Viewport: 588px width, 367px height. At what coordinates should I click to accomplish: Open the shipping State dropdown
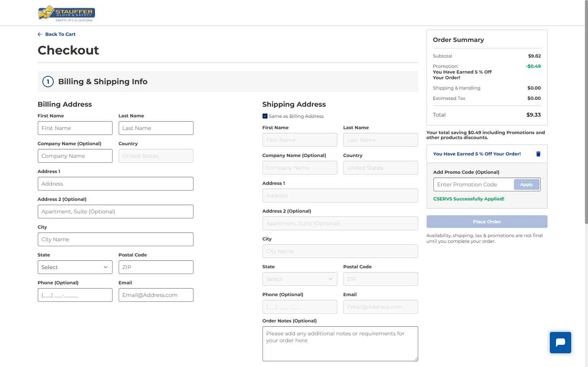(x=300, y=279)
